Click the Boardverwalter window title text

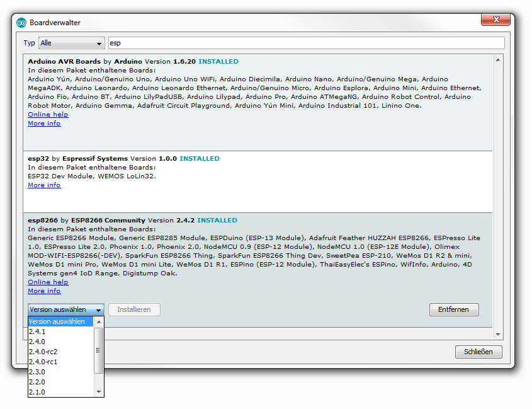[55, 23]
